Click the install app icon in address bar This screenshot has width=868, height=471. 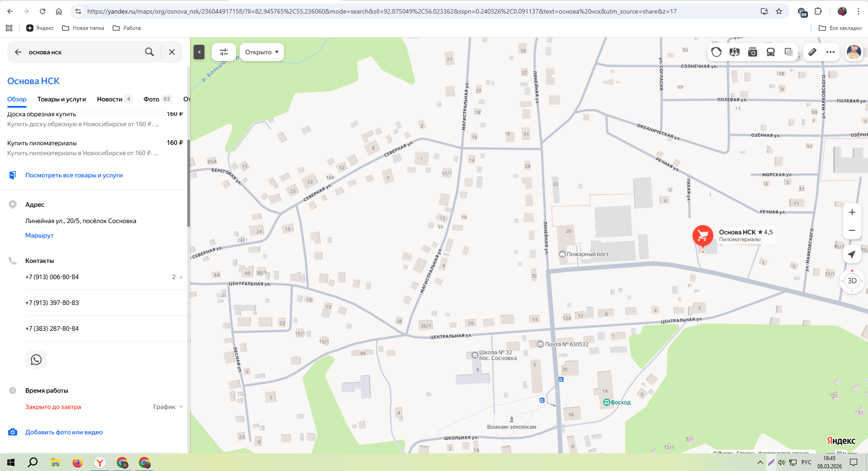coord(764,11)
